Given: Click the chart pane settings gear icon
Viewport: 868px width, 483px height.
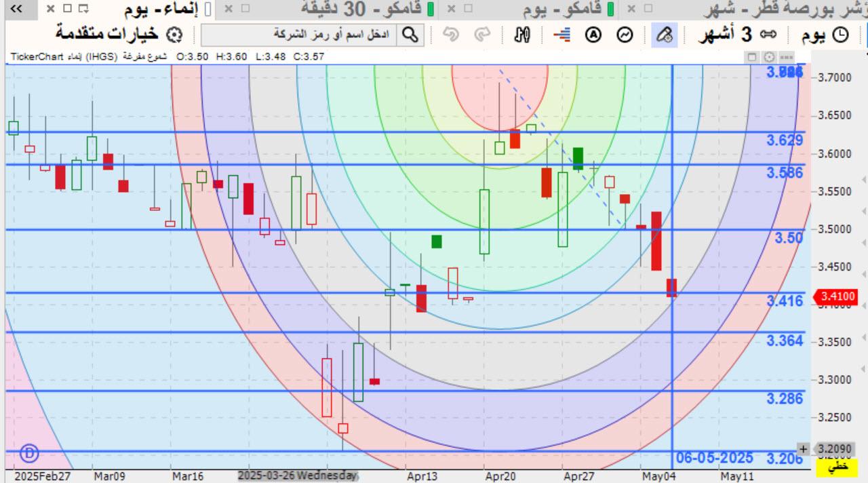Looking at the screenshot, I should coord(769,57).
